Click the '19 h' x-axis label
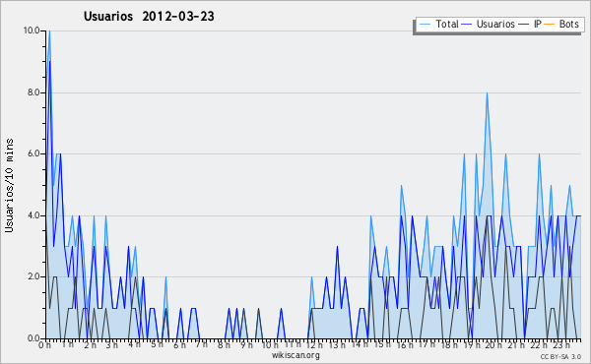 tap(471, 344)
